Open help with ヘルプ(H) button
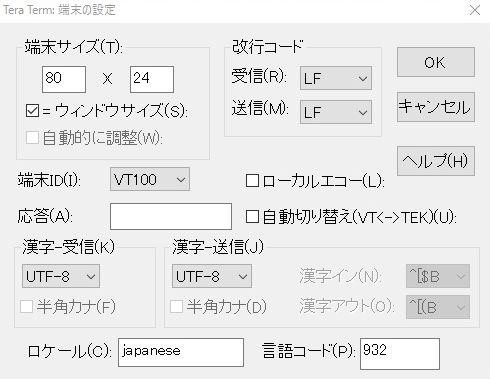 [x=436, y=161]
